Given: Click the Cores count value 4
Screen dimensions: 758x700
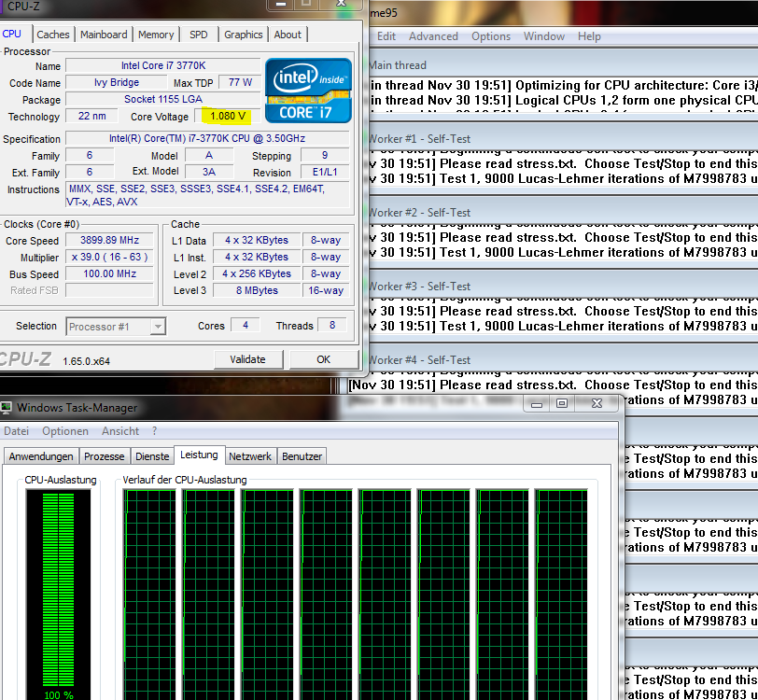Looking at the screenshot, I should (x=246, y=326).
